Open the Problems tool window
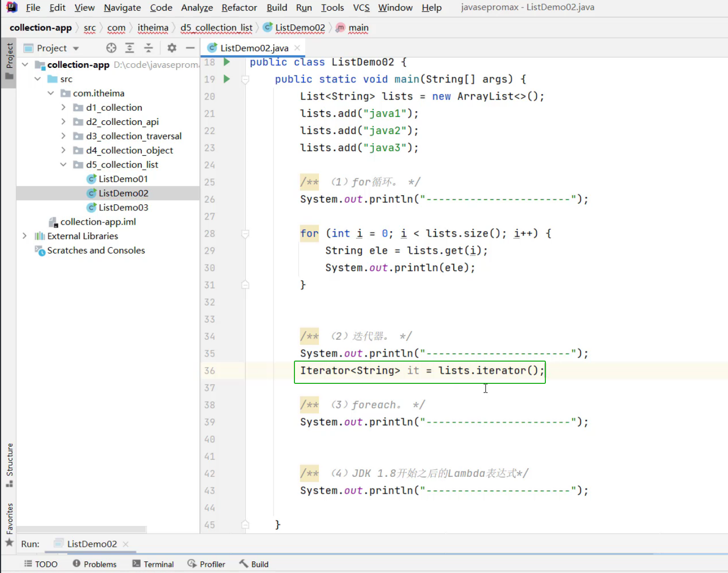 click(95, 564)
